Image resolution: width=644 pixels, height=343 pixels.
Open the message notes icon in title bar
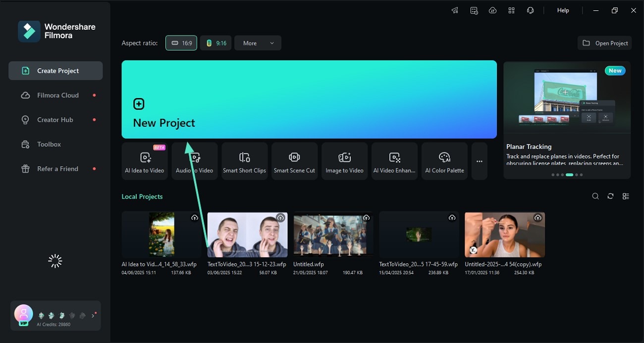(x=474, y=10)
